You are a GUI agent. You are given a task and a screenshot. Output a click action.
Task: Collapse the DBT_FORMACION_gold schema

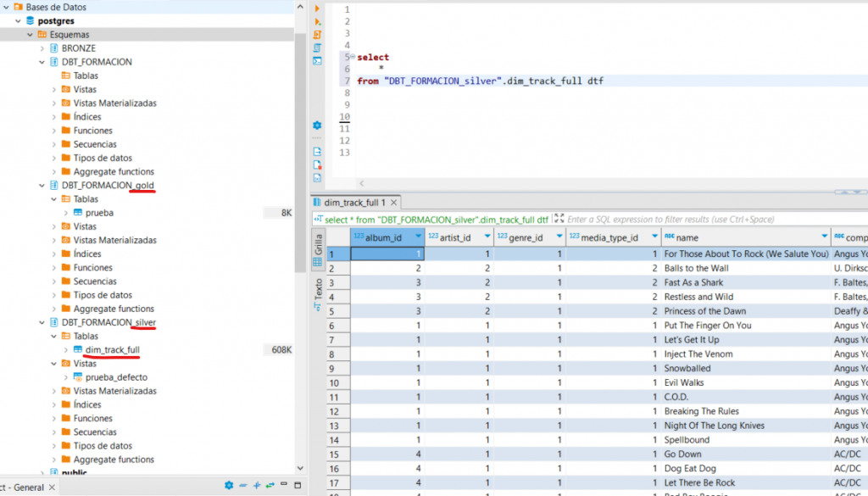click(x=42, y=185)
